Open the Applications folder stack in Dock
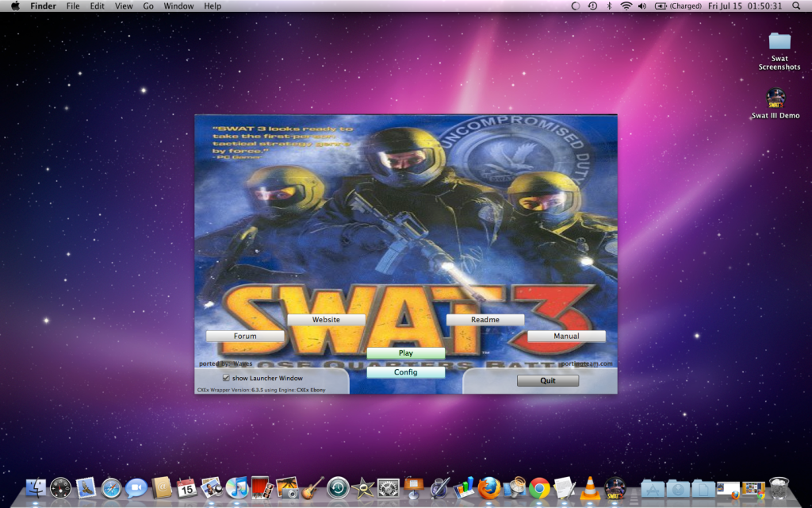Viewport: 812px width, 508px height. [653, 489]
